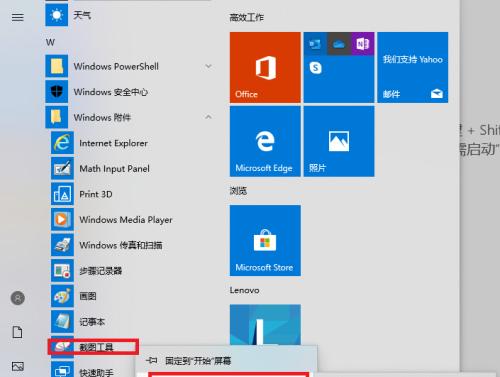Launch Print 3D icon
Viewport: 500px width, 377px height.
(62, 194)
